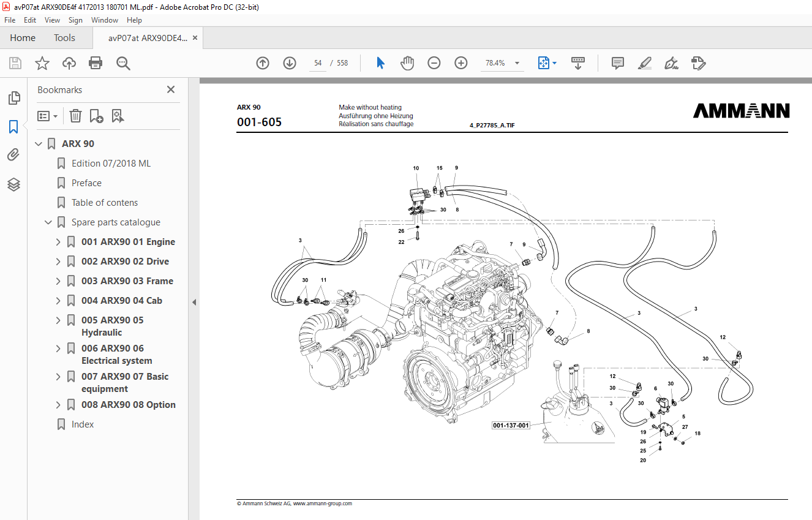Click the scrolling mode download-style icon
Image resolution: width=812 pixels, height=520 pixels.
[578, 63]
